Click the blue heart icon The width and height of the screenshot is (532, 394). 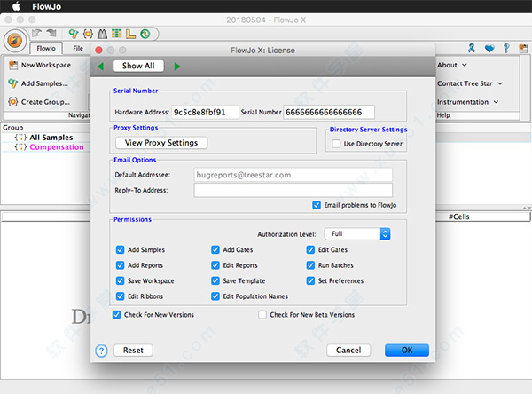pyautogui.click(x=489, y=49)
